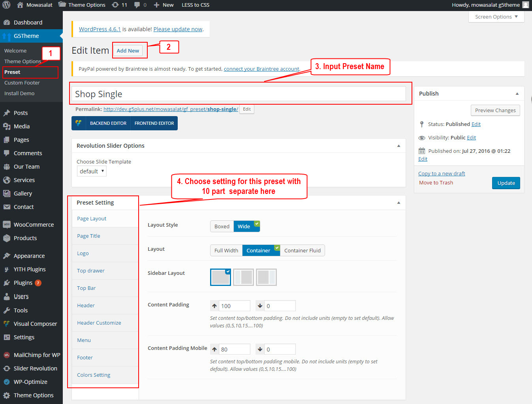Choose Container layout option
Image resolution: width=532 pixels, height=404 pixels.
[261, 251]
